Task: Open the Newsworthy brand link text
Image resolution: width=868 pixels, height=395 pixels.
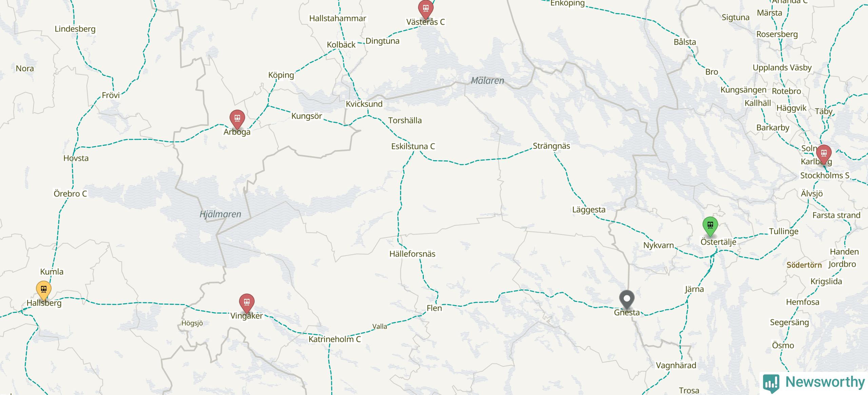Action: (825, 382)
